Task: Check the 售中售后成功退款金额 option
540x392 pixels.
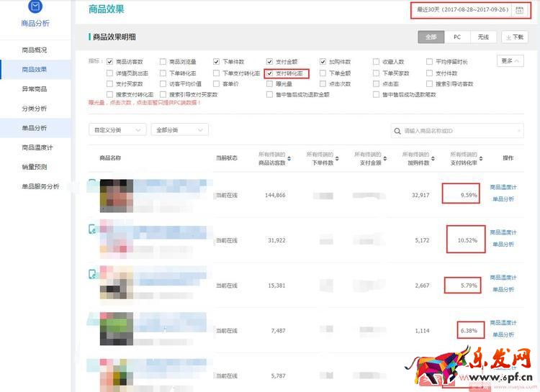Action: pyautogui.click(x=270, y=94)
